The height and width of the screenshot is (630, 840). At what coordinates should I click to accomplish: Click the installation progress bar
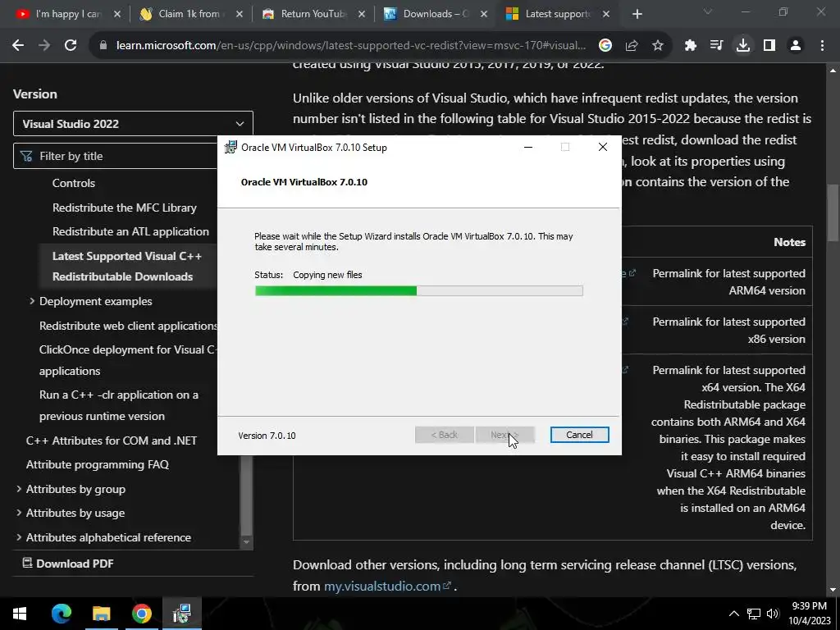[x=419, y=291]
